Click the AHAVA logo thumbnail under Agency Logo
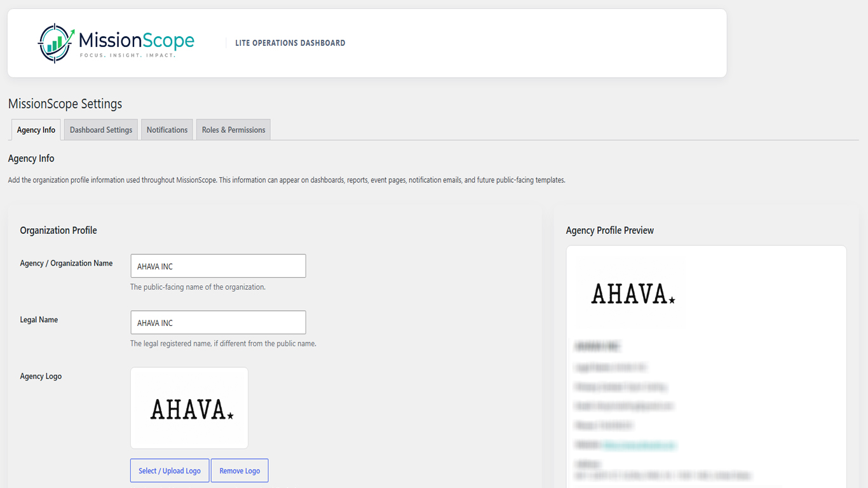This screenshot has height=488, width=868. point(189,408)
